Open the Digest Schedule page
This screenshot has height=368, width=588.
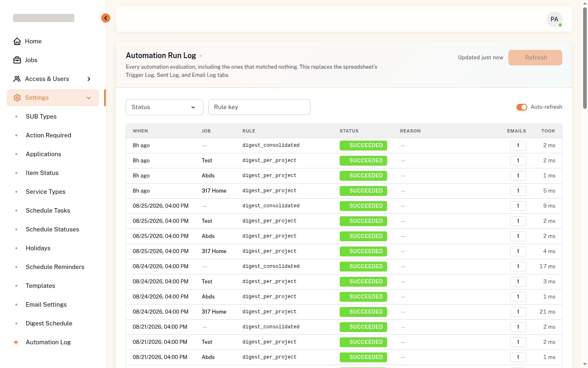[49, 323]
